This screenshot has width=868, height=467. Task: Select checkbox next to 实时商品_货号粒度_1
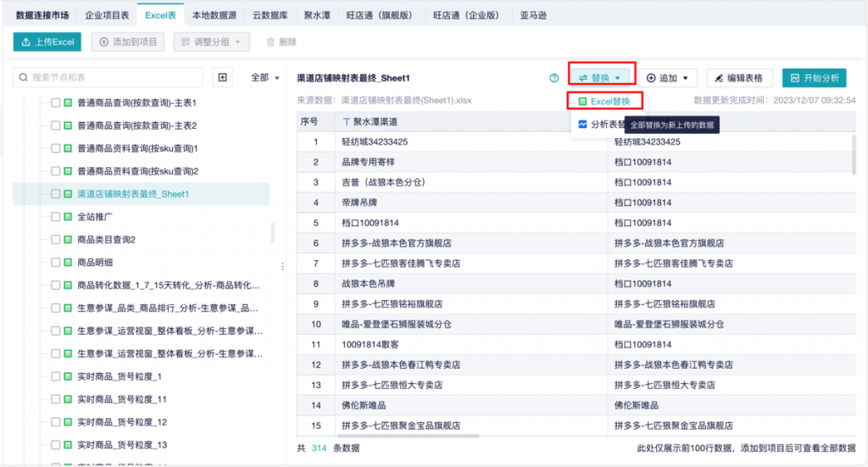click(x=56, y=376)
